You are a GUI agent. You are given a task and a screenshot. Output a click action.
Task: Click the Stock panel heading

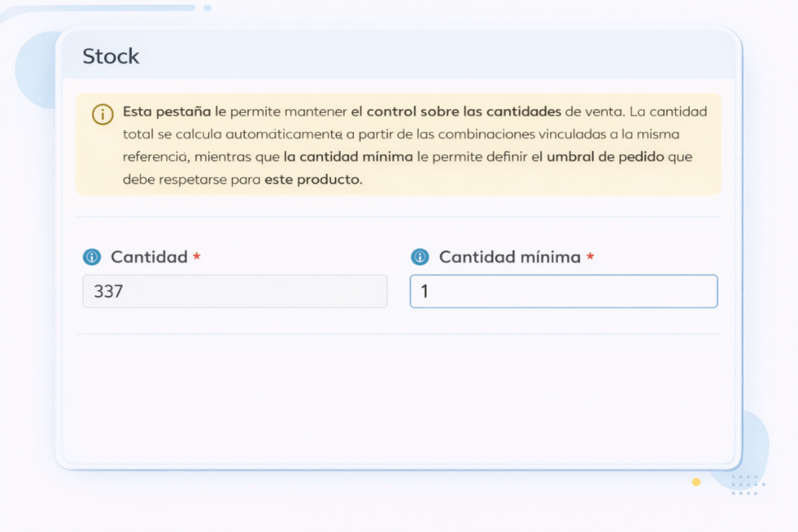click(x=111, y=56)
